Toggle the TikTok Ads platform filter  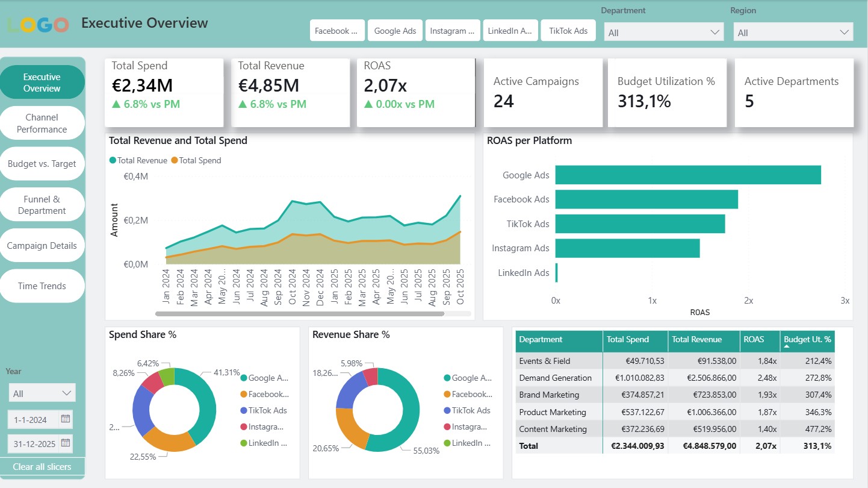pos(568,30)
